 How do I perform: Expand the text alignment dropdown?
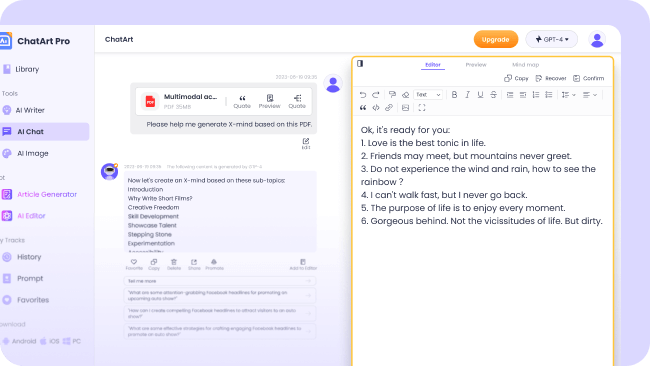589,95
